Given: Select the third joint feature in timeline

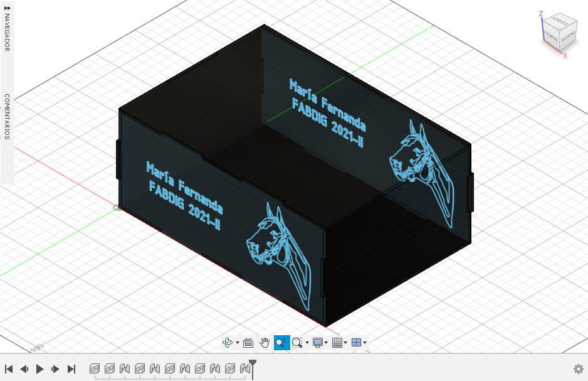Looking at the screenshot, I should click(185, 368).
